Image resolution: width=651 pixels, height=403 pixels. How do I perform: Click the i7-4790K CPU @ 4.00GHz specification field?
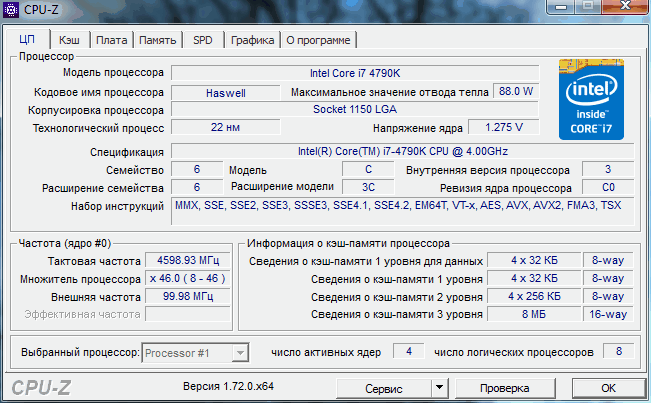(403, 151)
